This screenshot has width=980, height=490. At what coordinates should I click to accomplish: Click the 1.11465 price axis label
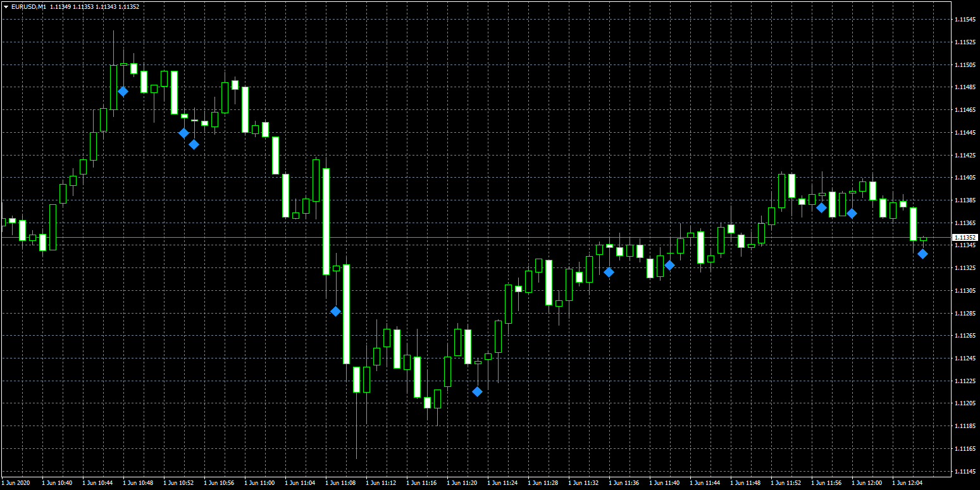[x=965, y=110]
